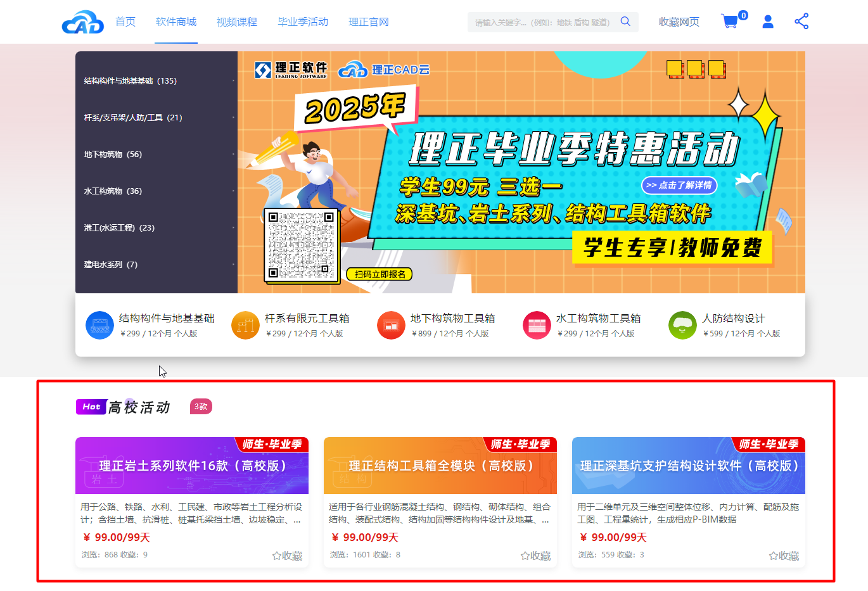Expand 港工(水运工程) (23) category
The width and height of the screenshot is (868, 591).
click(x=156, y=228)
